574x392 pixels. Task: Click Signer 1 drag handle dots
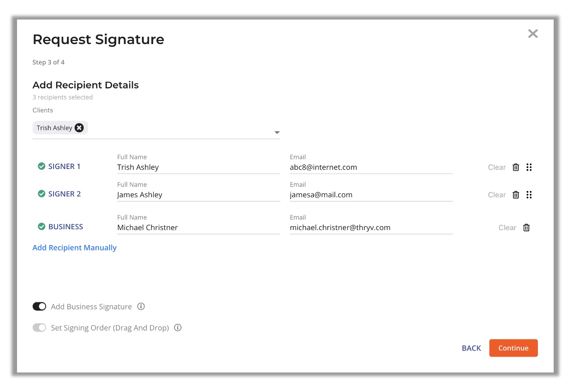[x=529, y=167]
